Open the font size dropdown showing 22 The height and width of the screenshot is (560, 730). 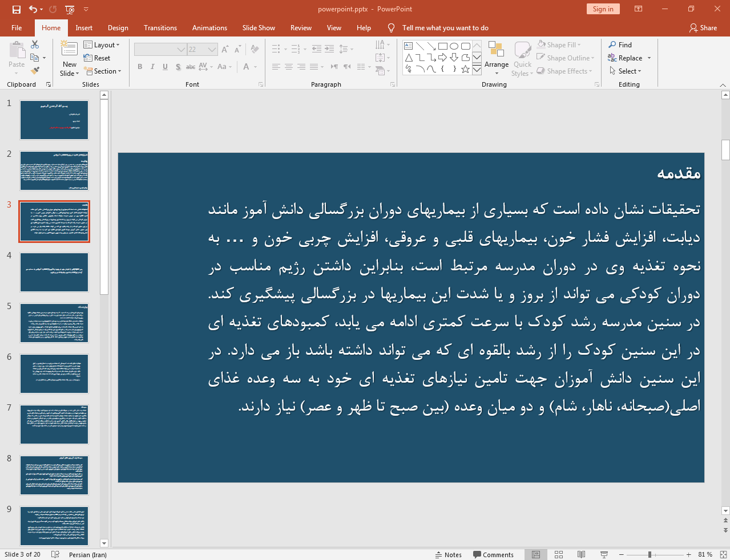click(x=203, y=50)
